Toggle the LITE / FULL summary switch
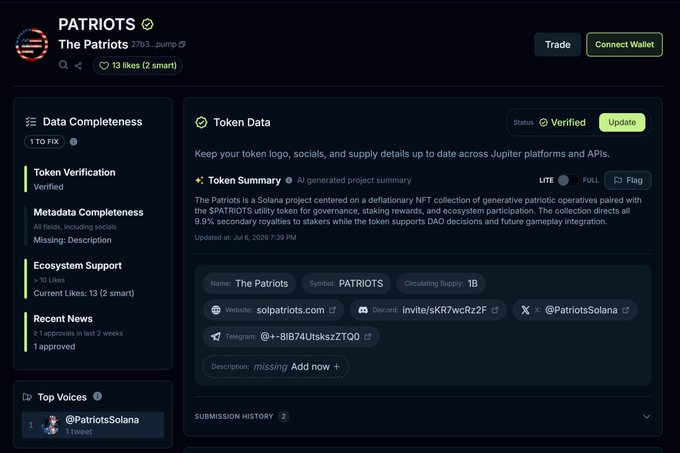Image resolution: width=680 pixels, height=453 pixels. 567,180
